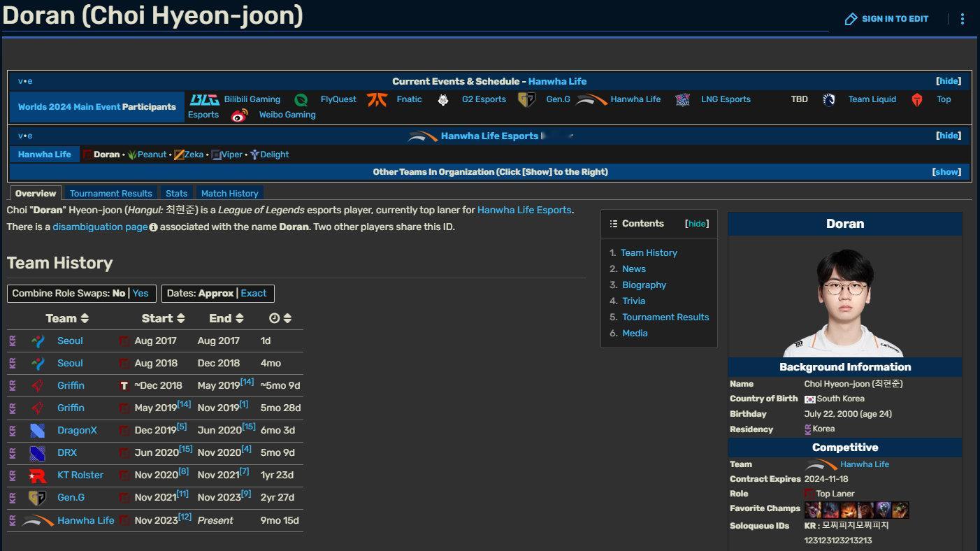Switch Dates to Exact
This screenshot has width=980, height=551.
coord(254,293)
